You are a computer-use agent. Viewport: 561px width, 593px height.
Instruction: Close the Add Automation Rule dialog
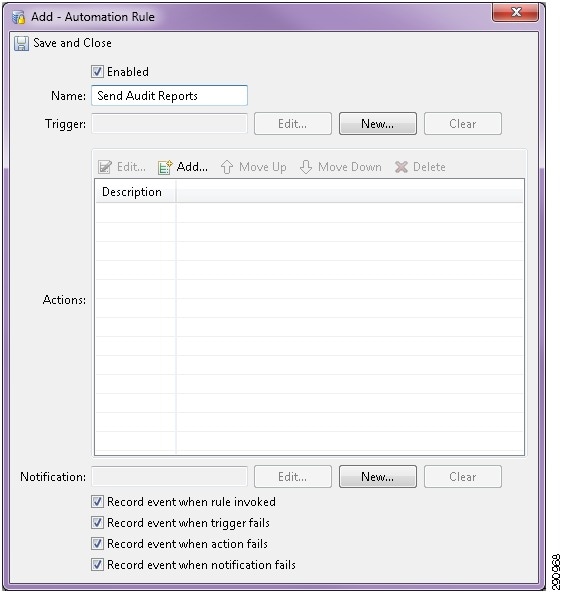click(515, 12)
